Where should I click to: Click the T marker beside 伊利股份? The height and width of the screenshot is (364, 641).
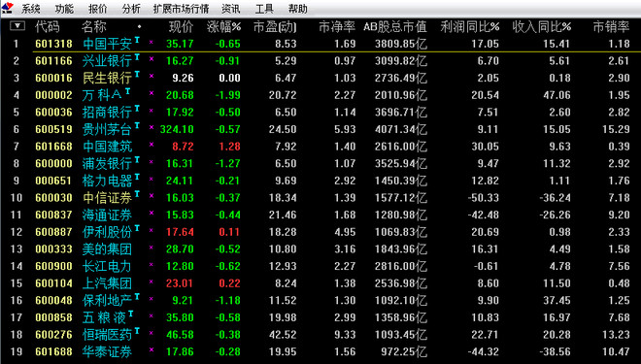coord(137,228)
